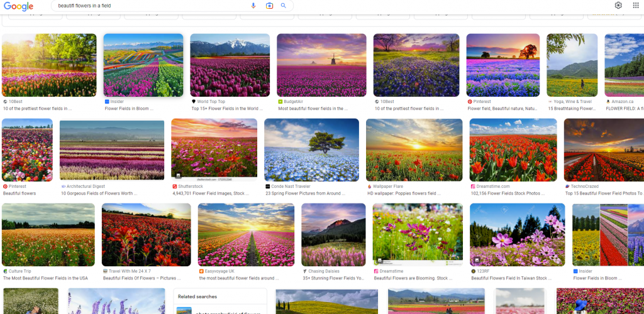Open link 'The Most Beautiful Flower Fields in the USA'
This screenshot has width=644, height=314.
(45, 278)
